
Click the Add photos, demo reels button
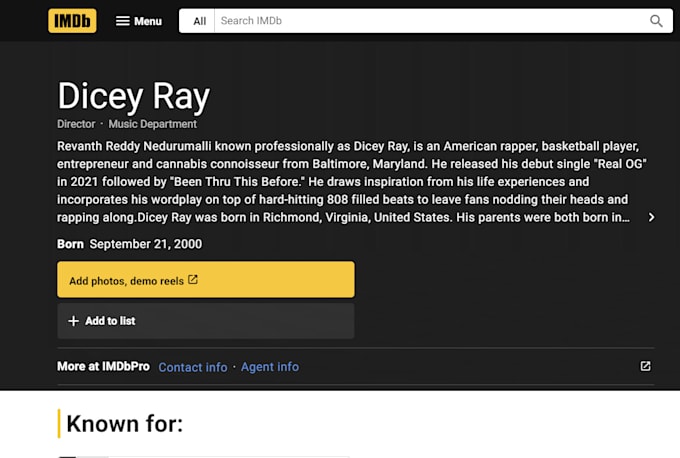tap(206, 280)
